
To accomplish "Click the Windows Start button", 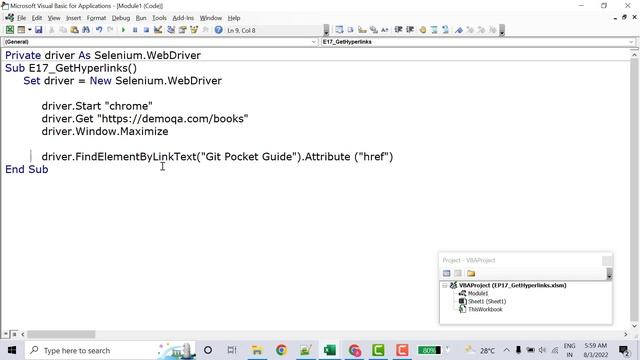I will coord(12,350).
